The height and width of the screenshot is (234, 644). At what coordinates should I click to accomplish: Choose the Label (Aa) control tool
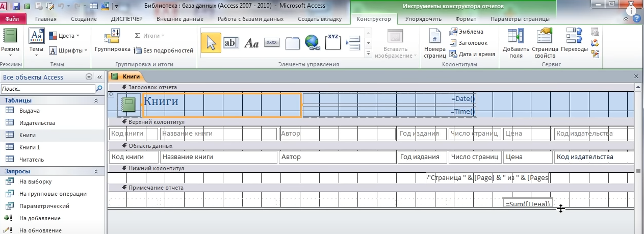(x=251, y=43)
